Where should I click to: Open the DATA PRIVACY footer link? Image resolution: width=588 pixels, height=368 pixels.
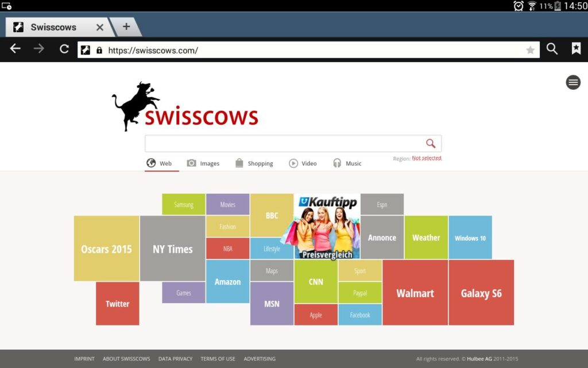[175, 358]
